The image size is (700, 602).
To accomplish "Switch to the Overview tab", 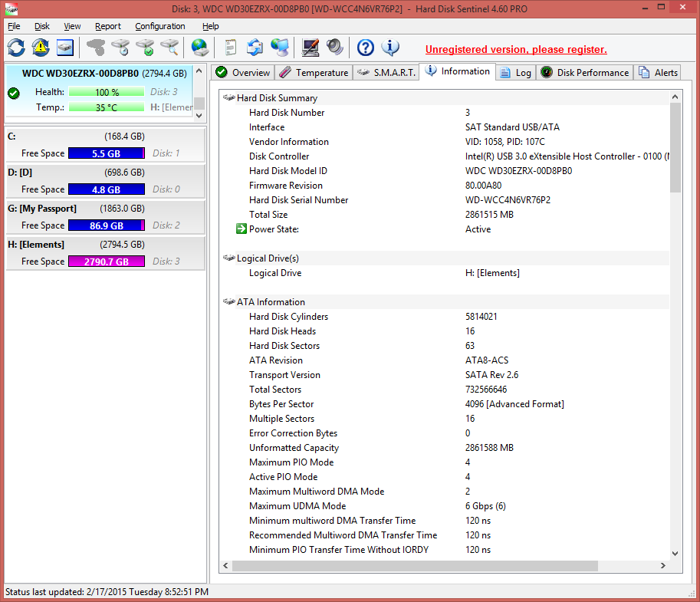I will pos(242,72).
